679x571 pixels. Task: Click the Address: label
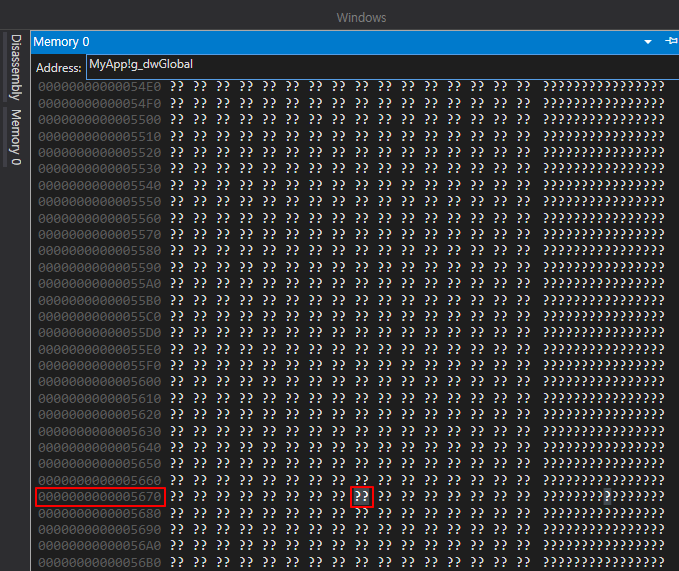pos(58,68)
